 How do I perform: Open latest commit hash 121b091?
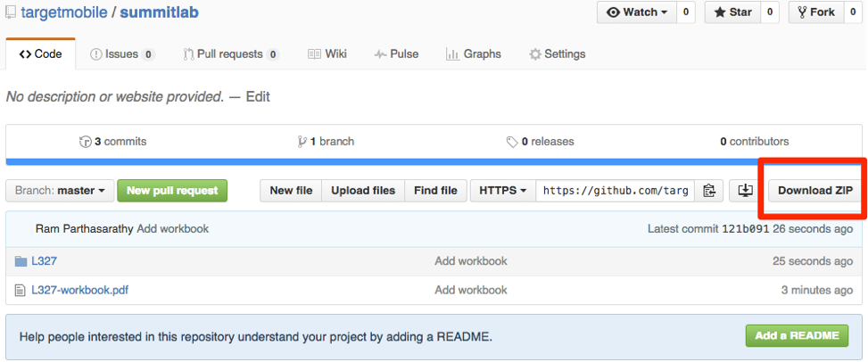[x=746, y=229]
